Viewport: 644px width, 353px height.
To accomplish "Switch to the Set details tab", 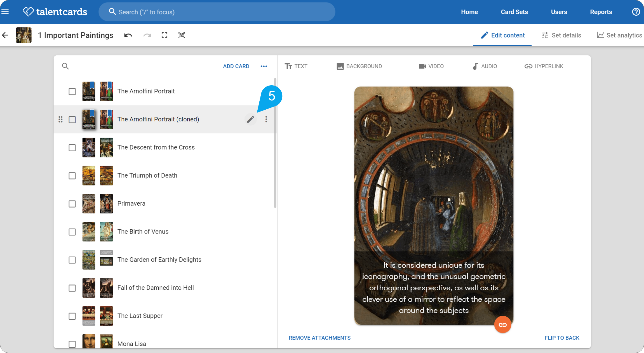I will click(x=561, y=35).
